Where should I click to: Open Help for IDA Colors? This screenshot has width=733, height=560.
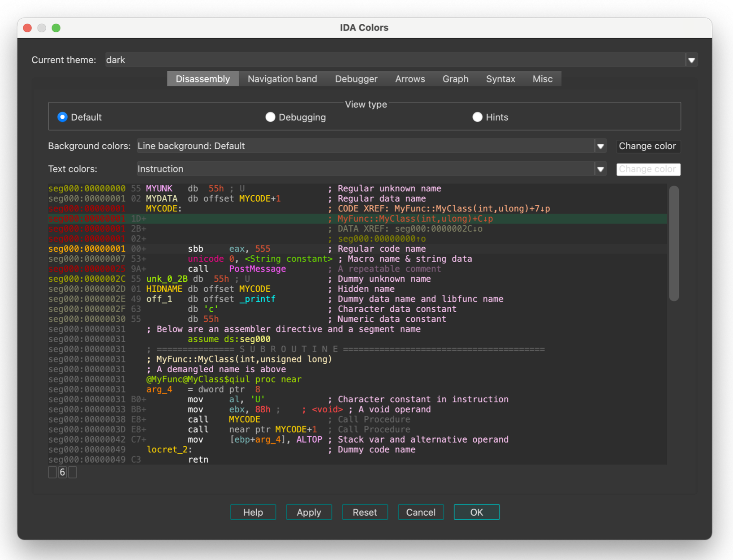253,512
